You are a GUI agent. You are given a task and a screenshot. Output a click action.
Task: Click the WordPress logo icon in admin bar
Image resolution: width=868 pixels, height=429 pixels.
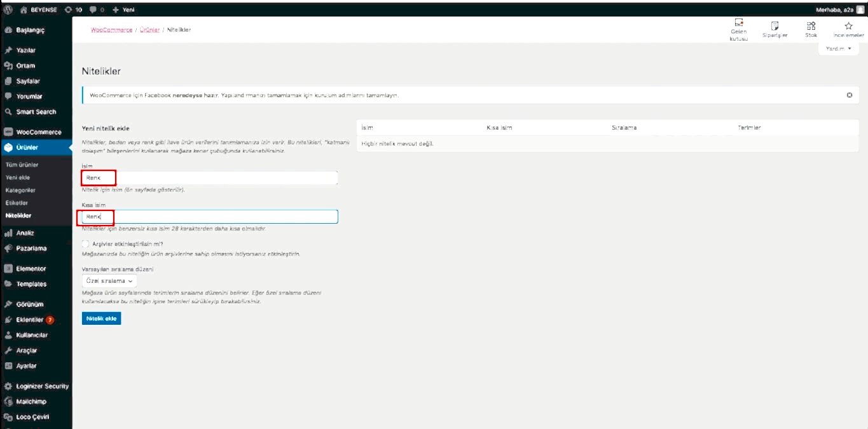point(8,10)
